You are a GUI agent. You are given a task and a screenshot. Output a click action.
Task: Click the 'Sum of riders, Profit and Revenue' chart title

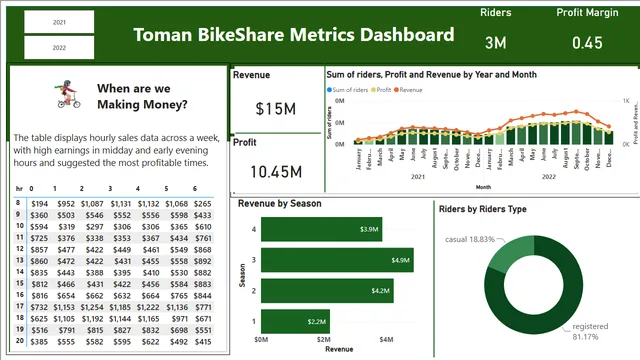431,75
